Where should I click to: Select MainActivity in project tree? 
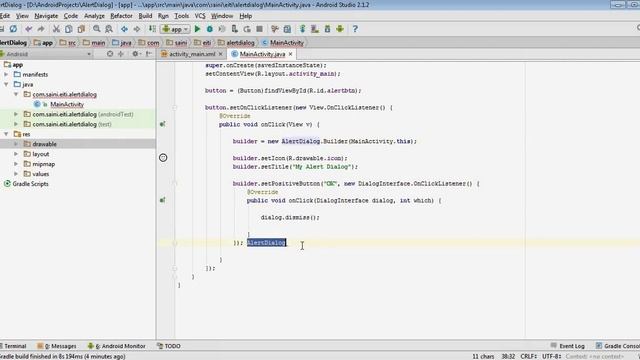[67, 104]
